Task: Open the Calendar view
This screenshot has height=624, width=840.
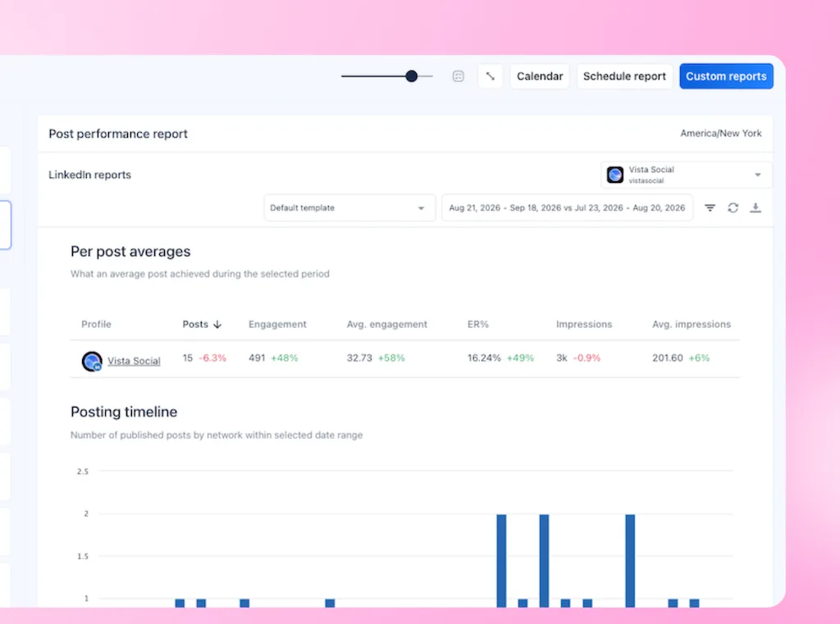Action: click(x=540, y=76)
